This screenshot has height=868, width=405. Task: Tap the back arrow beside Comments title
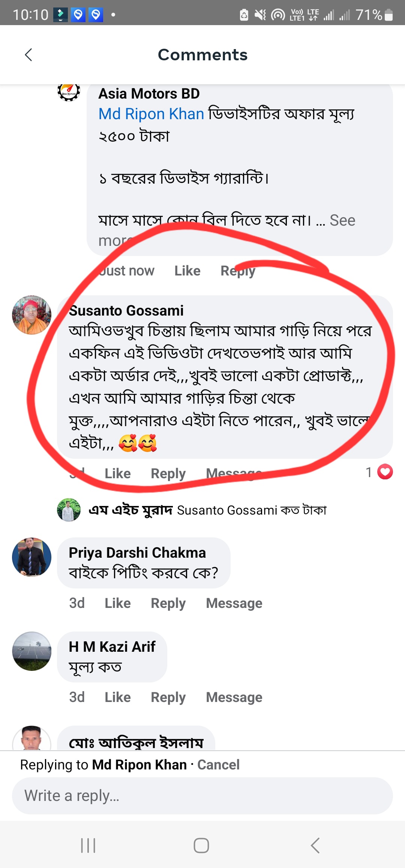point(28,55)
